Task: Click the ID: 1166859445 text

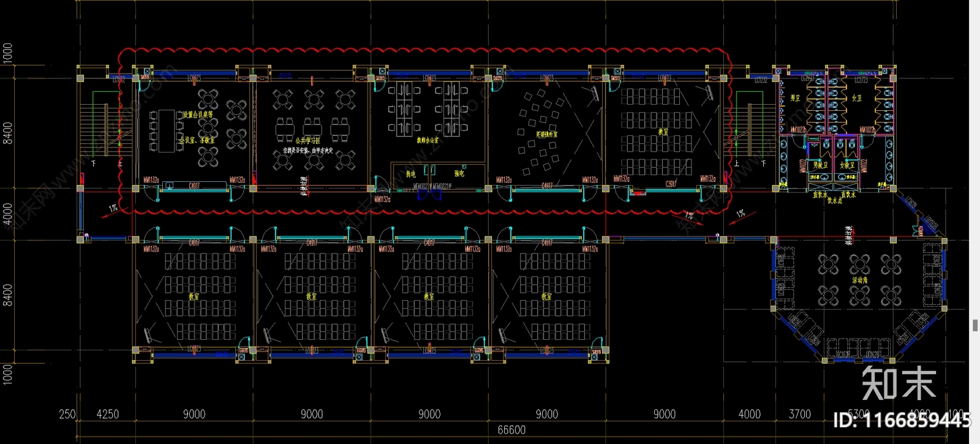Action: (x=902, y=420)
